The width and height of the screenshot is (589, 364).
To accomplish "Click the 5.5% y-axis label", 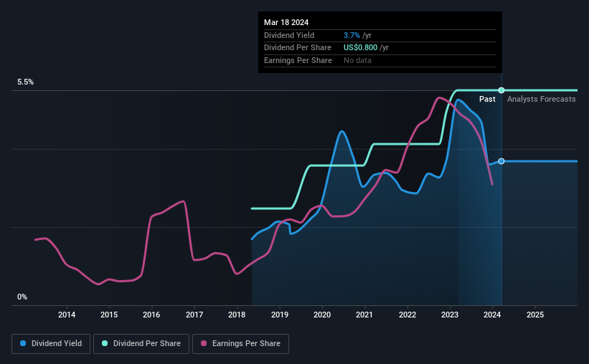I will click(25, 82).
